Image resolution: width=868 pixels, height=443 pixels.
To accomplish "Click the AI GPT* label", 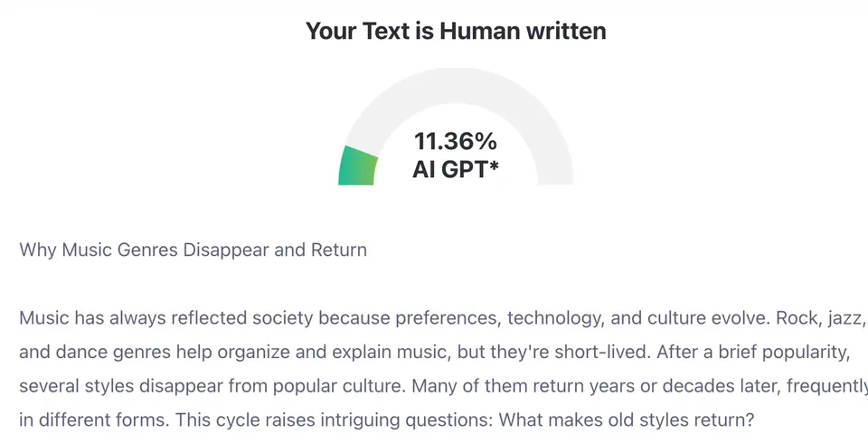I will click(x=456, y=169).
